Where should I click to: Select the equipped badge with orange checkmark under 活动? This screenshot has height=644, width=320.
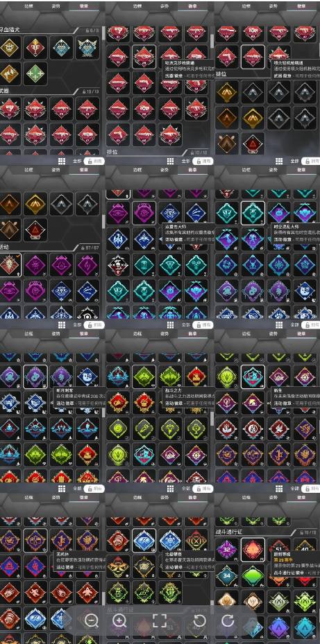coord(9,265)
